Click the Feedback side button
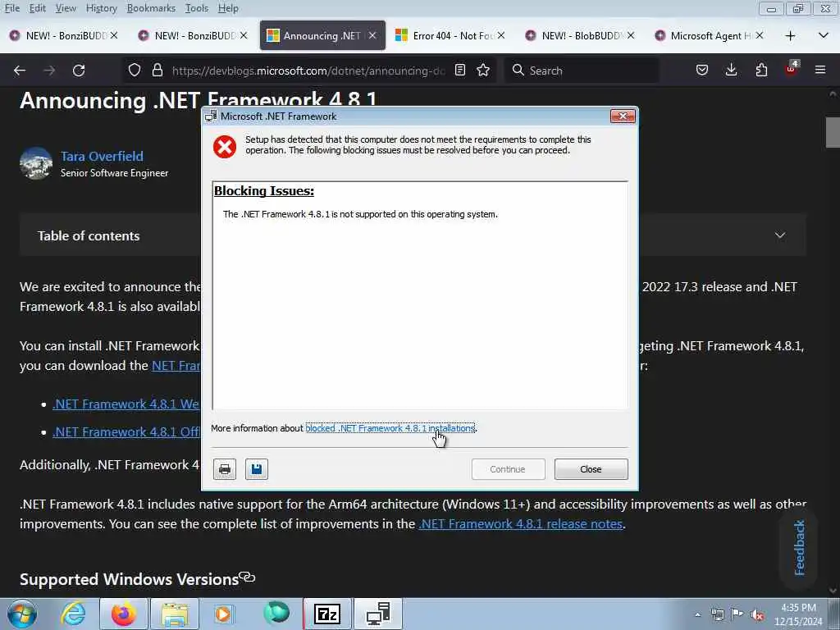 pos(799,547)
